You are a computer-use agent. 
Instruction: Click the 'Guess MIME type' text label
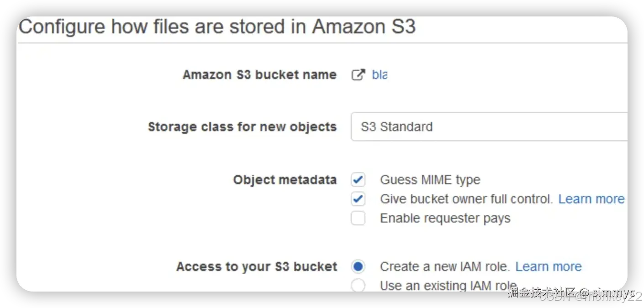[430, 180]
